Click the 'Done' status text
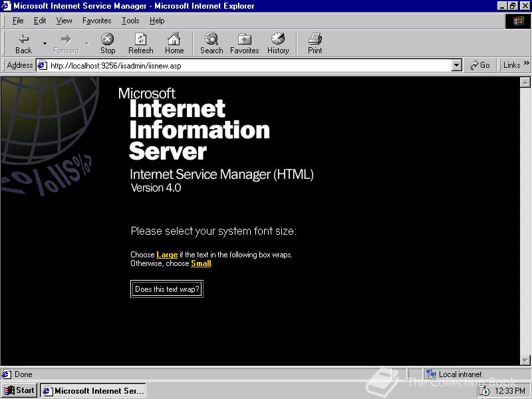532x399 pixels. point(23,374)
